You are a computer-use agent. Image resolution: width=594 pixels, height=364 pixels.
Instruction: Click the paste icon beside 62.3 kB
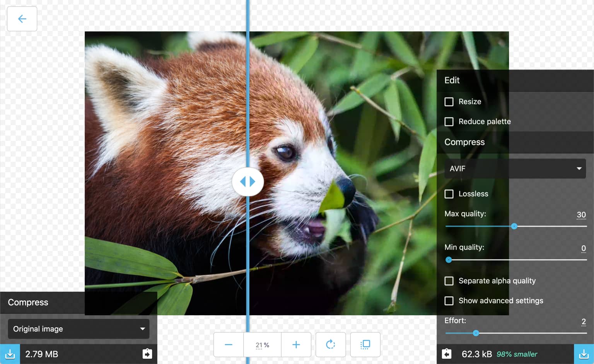(447, 354)
